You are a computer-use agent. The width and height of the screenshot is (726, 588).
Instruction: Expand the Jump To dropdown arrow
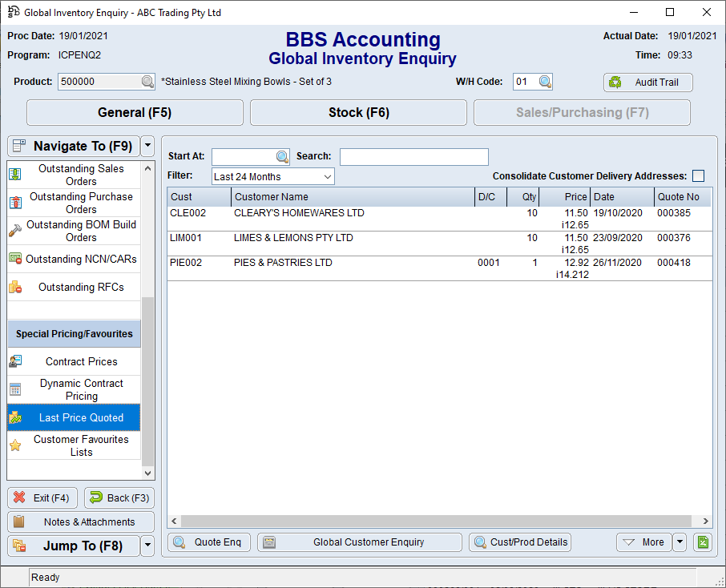[x=147, y=546]
